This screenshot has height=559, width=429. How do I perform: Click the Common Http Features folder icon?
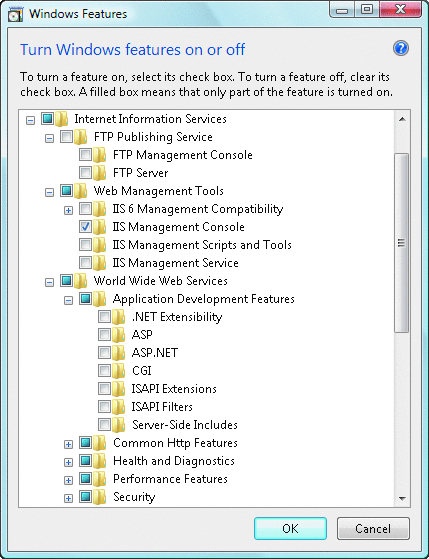click(99, 443)
